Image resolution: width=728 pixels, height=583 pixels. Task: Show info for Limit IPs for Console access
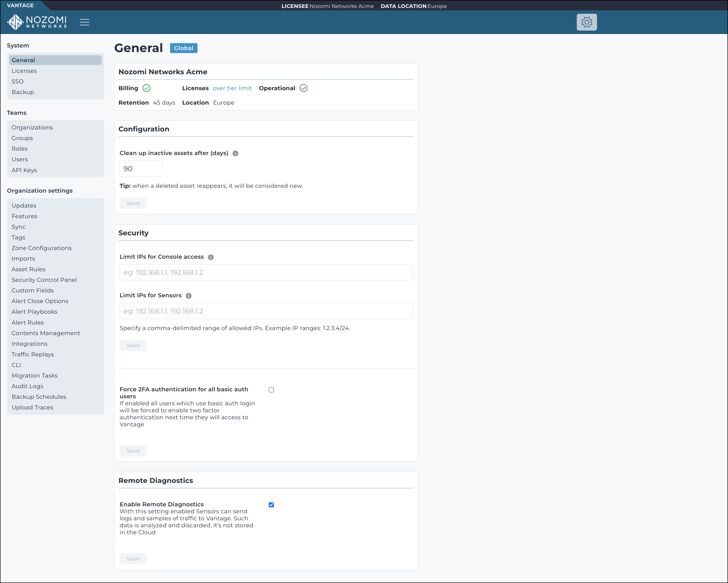[x=211, y=257]
